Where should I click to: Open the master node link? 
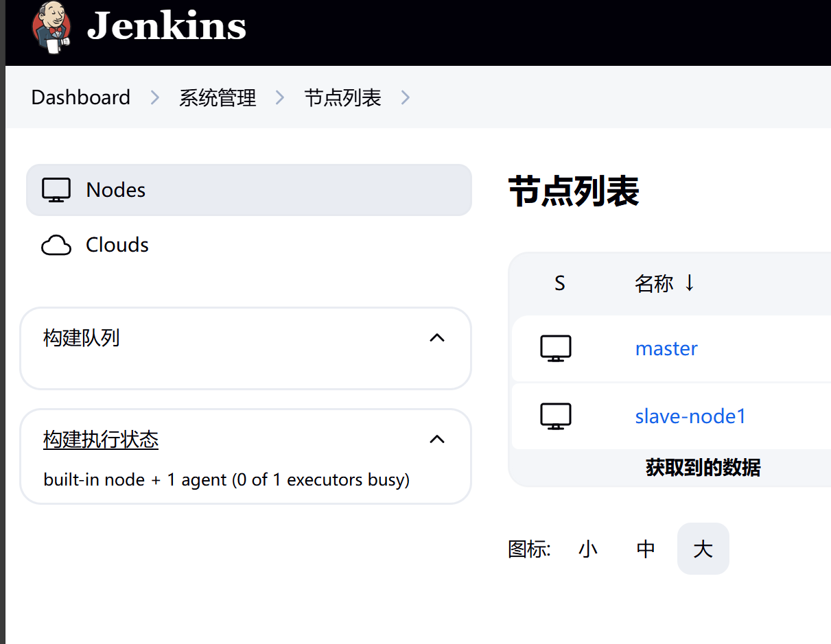point(666,348)
